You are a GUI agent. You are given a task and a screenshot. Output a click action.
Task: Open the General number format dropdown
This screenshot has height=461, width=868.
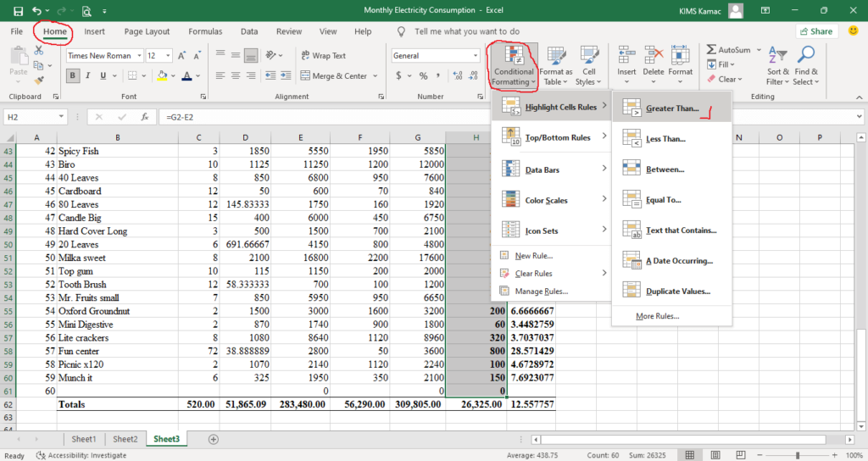pos(476,56)
